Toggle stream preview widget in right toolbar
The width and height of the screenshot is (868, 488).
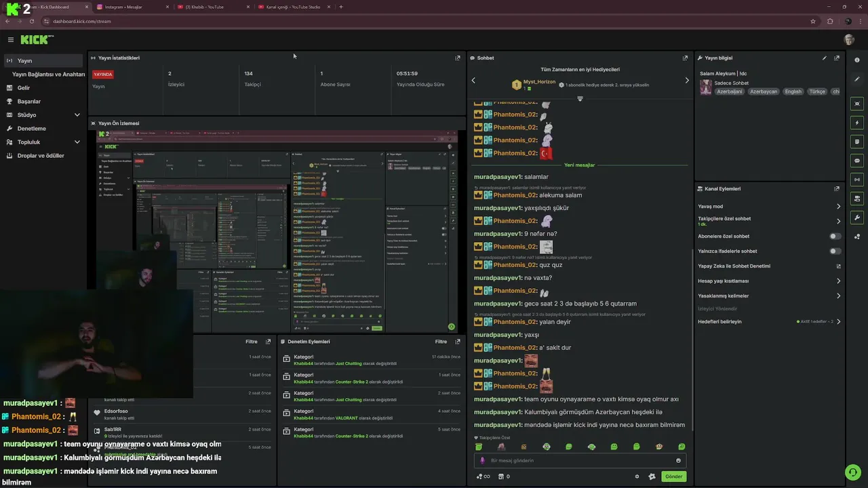click(x=857, y=104)
